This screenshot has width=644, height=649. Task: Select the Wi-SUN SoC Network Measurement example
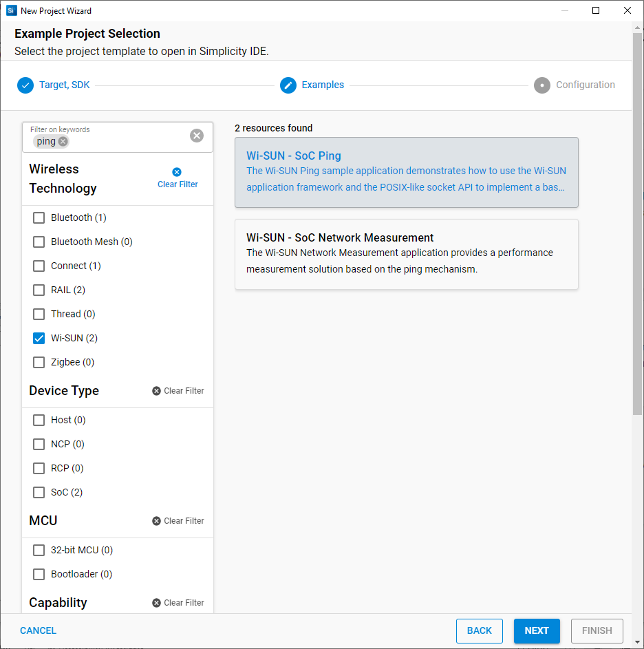click(406, 254)
